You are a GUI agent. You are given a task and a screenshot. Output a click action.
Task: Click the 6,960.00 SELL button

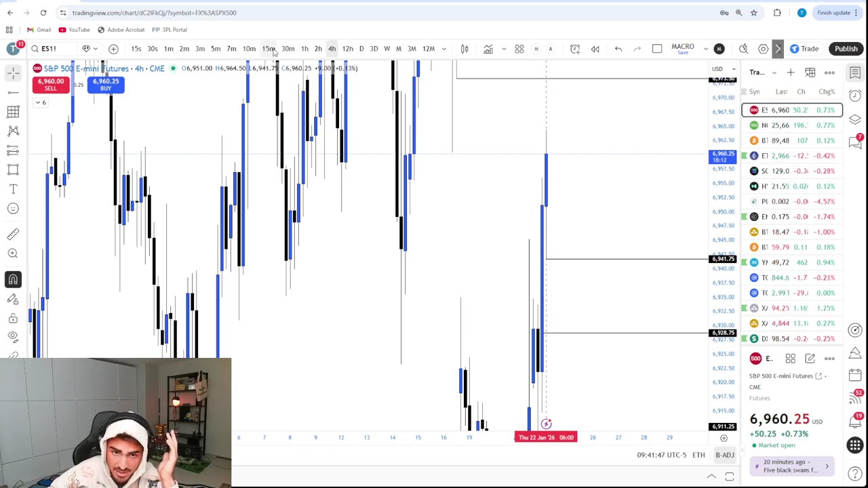(50, 84)
